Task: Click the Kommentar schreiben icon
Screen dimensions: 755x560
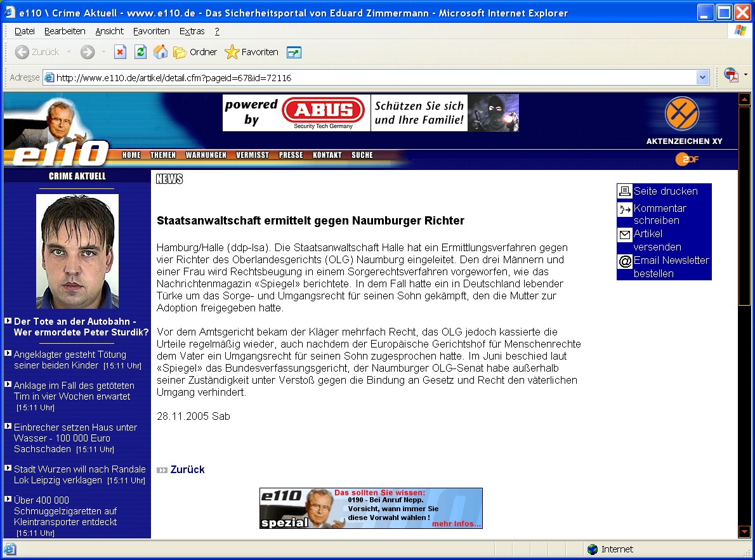Action: coord(625,209)
